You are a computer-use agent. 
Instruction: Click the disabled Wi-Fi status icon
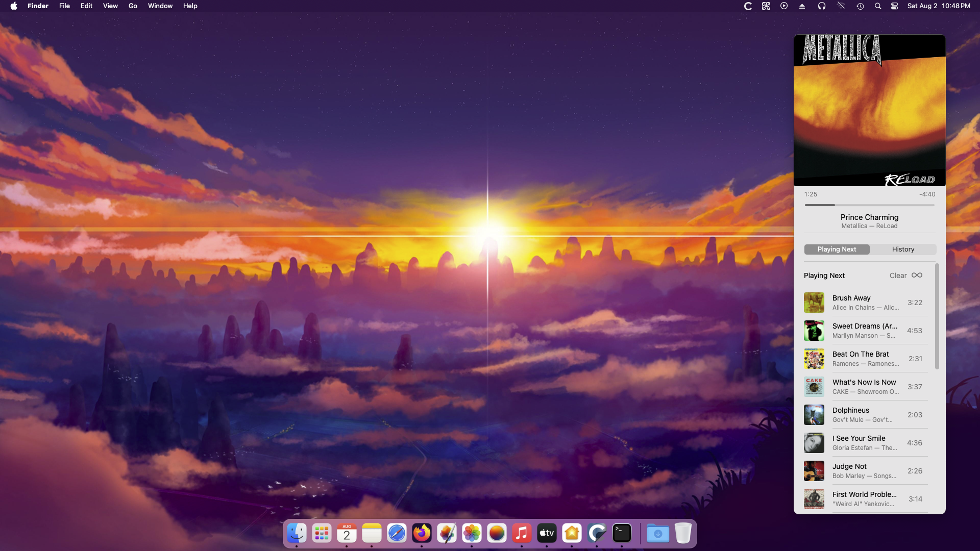[841, 6]
